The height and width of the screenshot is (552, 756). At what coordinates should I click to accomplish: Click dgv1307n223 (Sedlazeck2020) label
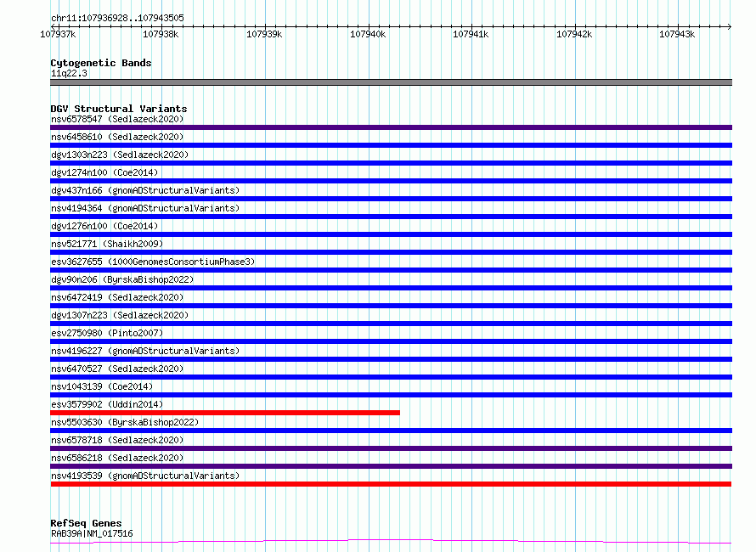tap(120, 315)
